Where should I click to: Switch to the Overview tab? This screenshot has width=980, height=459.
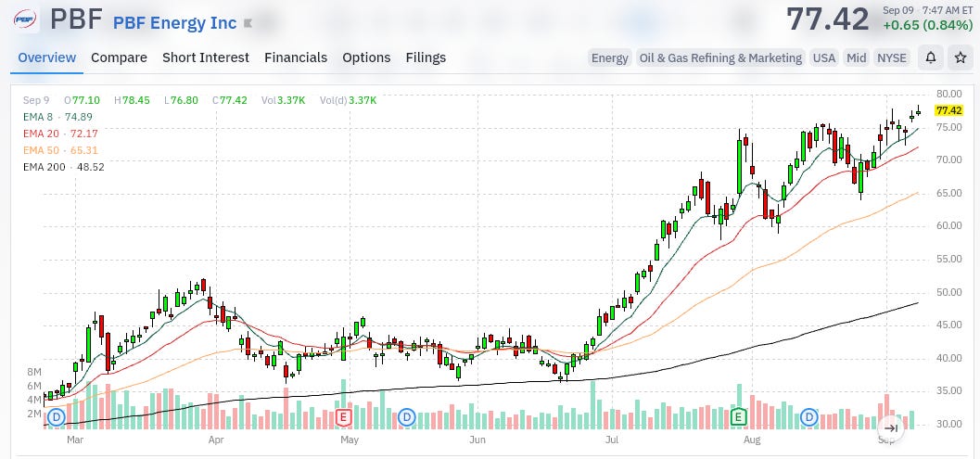click(x=47, y=57)
